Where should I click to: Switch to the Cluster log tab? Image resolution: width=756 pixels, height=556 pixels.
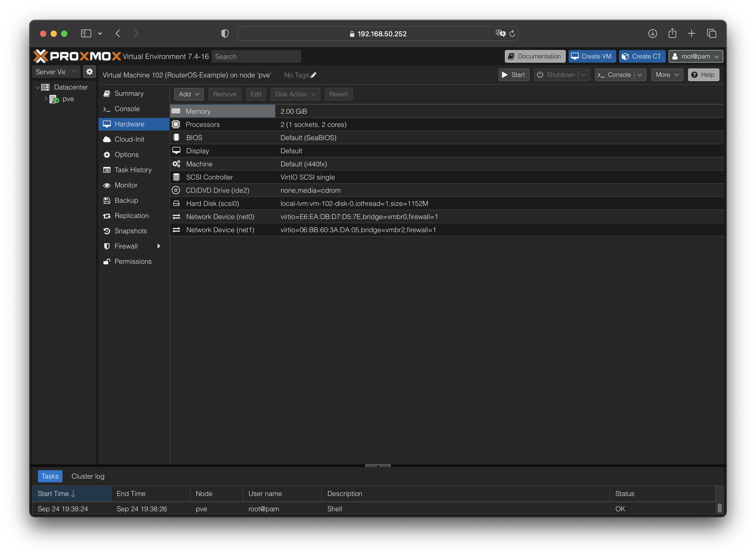click(88, 476)
